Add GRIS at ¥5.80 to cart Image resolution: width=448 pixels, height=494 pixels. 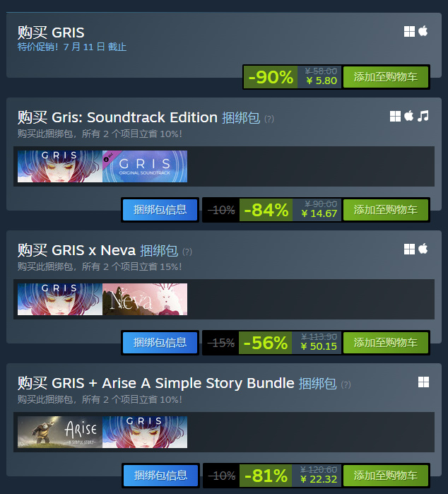point(386,77)
